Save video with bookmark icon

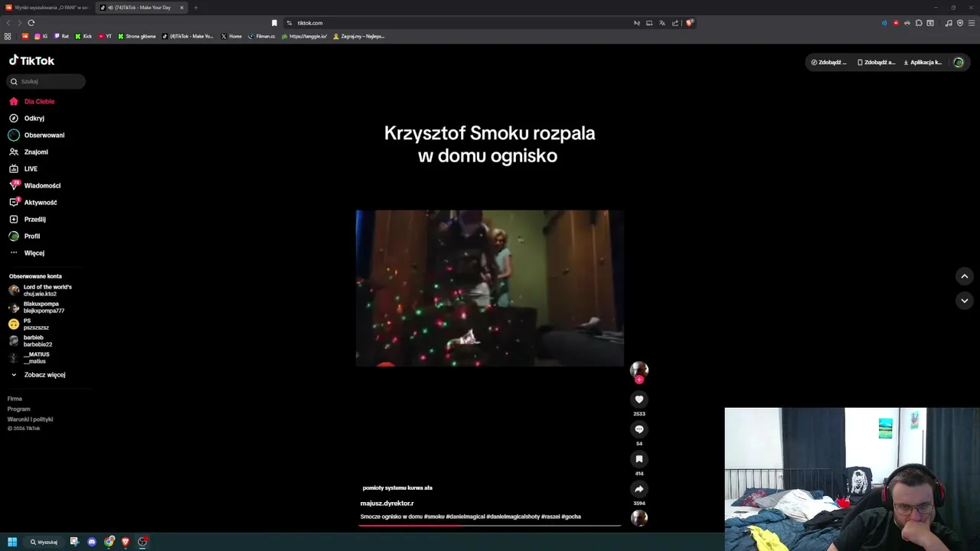pyautogui.click(x=639, y=458)
